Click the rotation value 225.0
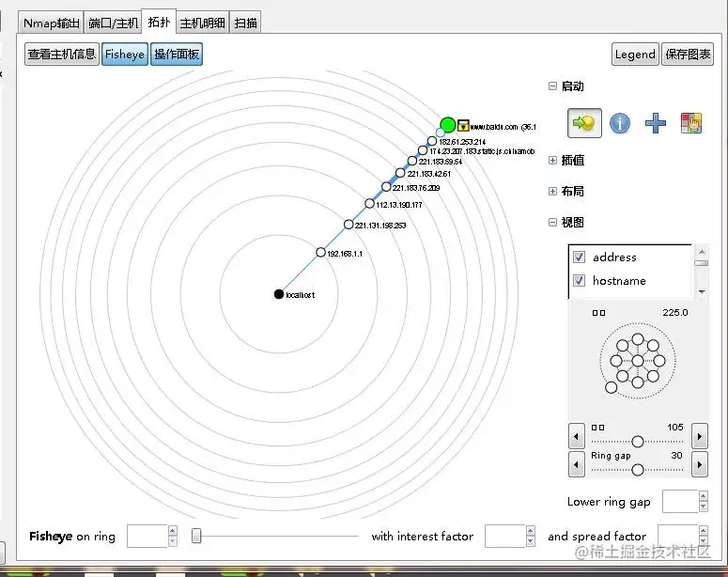 tap(675, 313)
